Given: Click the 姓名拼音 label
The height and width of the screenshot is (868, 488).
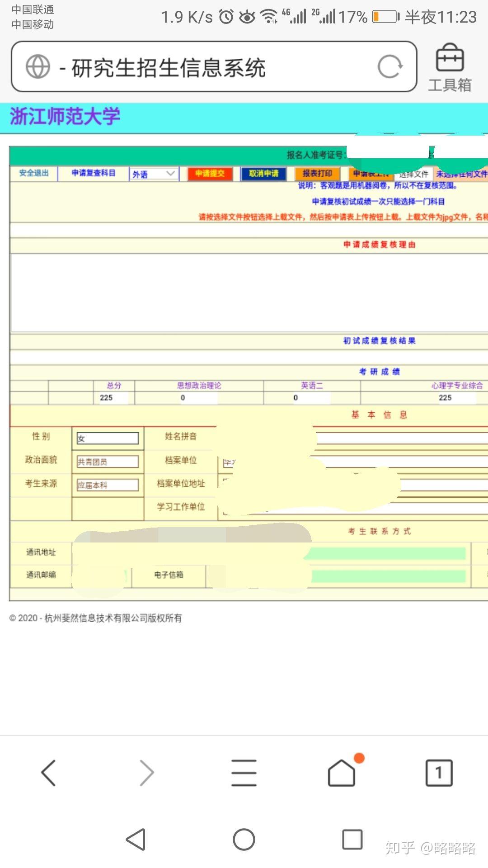Looking at the screenshot, I should 181,436.
